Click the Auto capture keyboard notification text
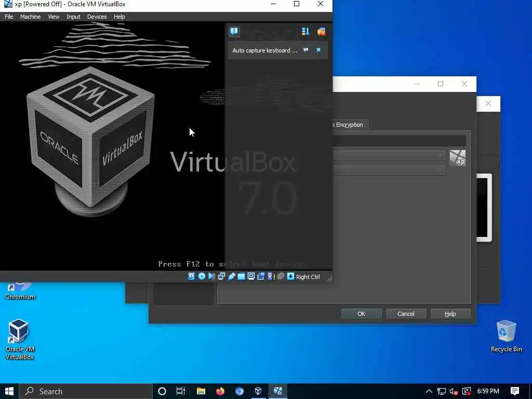The height and width of the screenshot is (399, 532). [264, 50]
